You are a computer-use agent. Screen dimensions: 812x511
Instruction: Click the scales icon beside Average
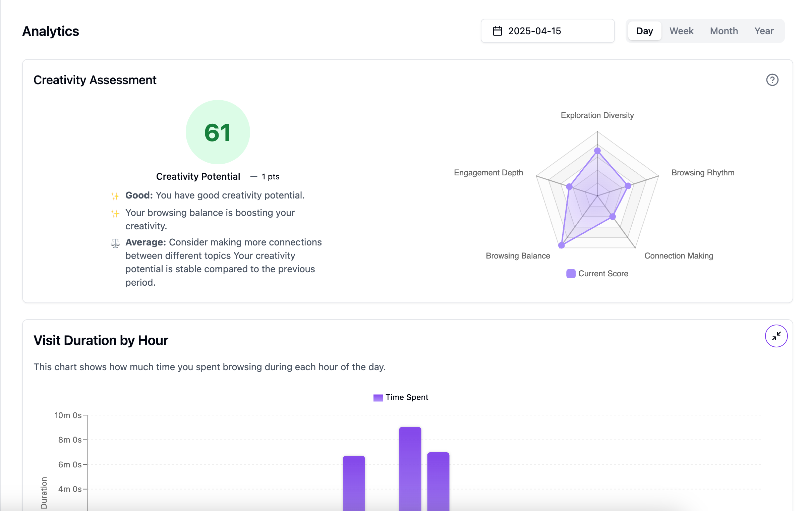[x=115, y=243]
